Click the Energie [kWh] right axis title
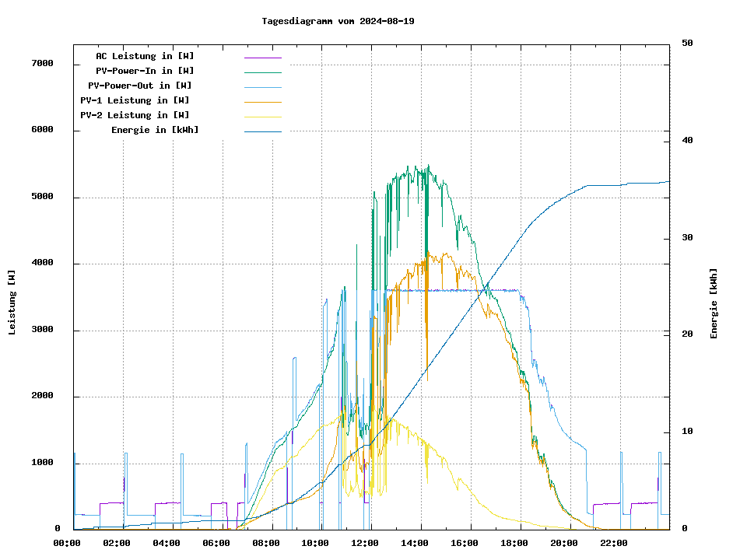 point(714,303)
